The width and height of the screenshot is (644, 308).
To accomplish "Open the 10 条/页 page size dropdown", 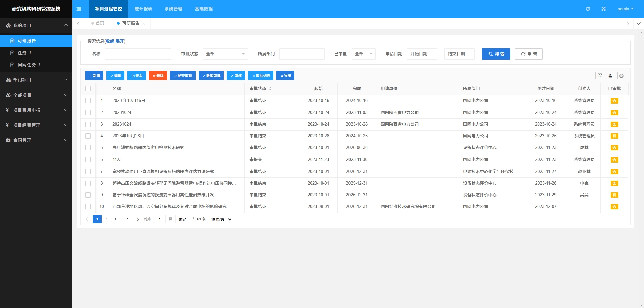I will click(221, 219).
